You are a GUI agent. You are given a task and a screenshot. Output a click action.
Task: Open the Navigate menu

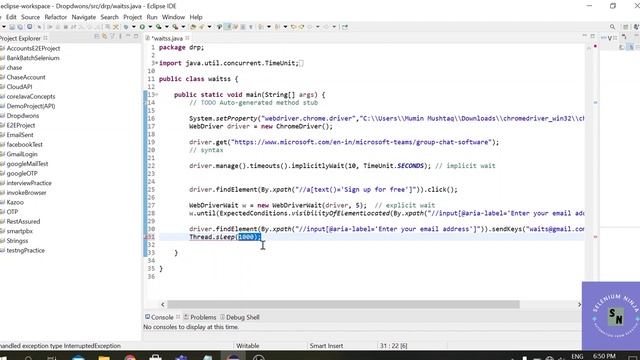pos(84,17)
